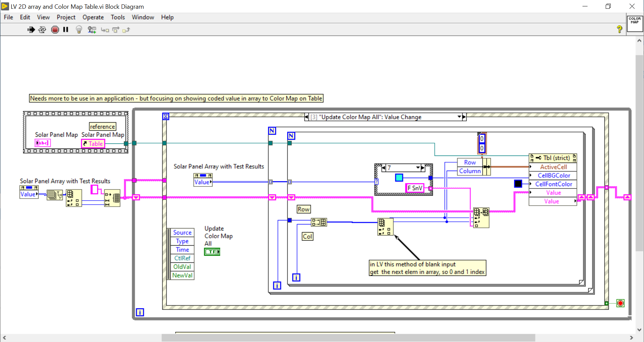Screen dimensions: 644x342
Task: Select the Source event data node
Action: click(x=182, y=232)
